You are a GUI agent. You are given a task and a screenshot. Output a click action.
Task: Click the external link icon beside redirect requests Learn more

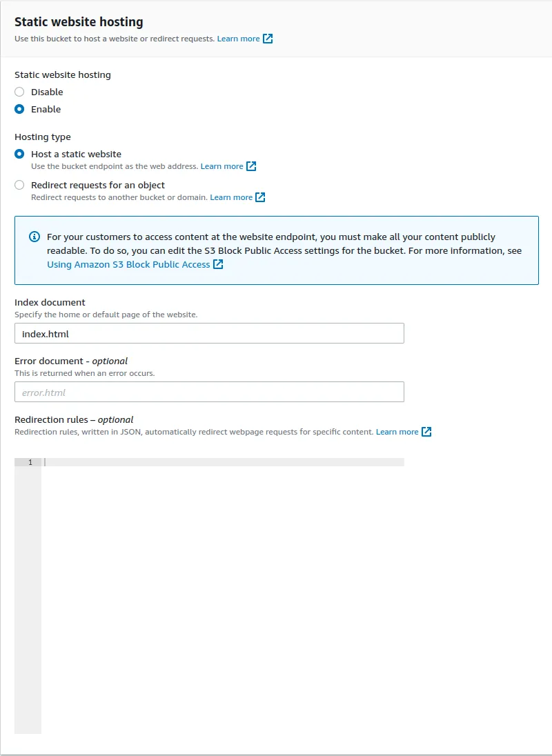pos(259,197)
